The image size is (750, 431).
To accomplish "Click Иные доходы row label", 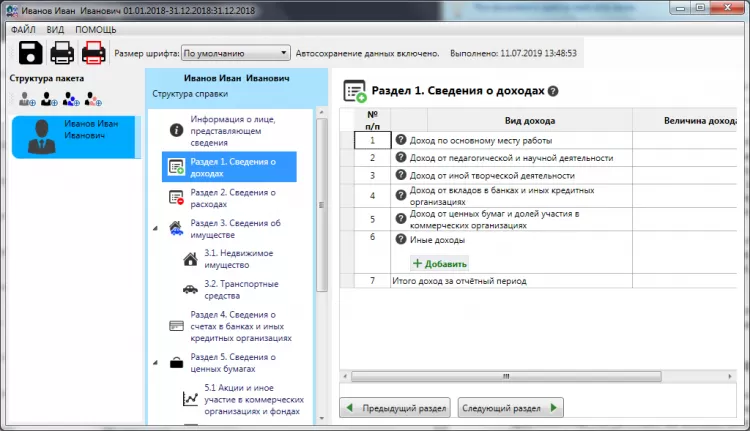I will [x=437, y=240].
